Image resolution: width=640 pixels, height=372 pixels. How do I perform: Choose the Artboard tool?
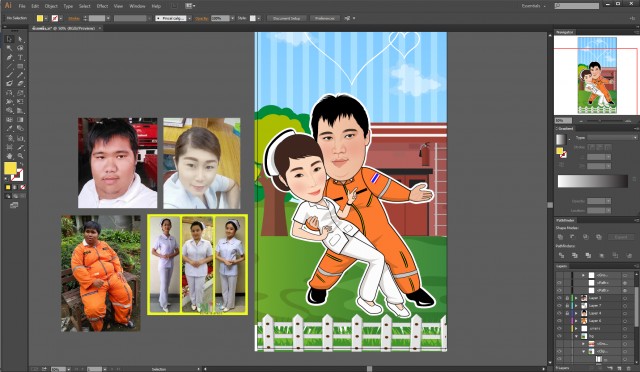[x=9, y=147]
